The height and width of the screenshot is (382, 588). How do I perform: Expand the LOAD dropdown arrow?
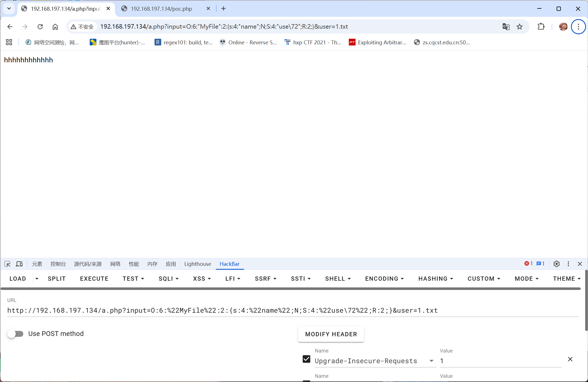pos(37,279)
